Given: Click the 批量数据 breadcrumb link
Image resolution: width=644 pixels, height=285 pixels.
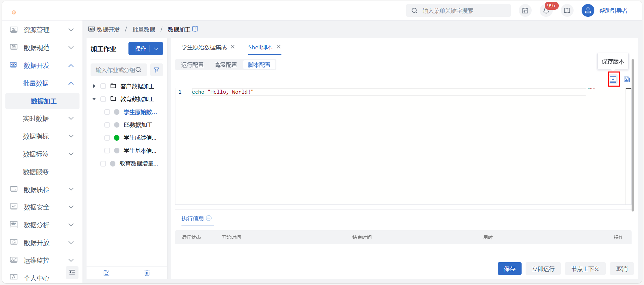Looking at the screenshot, I should coord(144,30).
